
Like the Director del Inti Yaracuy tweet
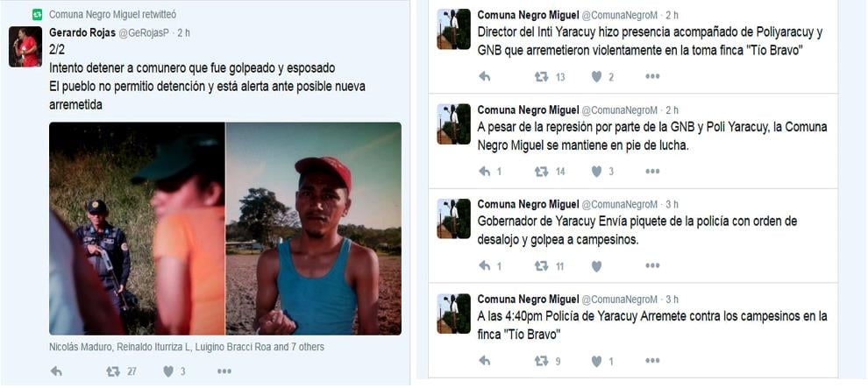(596, 77)
